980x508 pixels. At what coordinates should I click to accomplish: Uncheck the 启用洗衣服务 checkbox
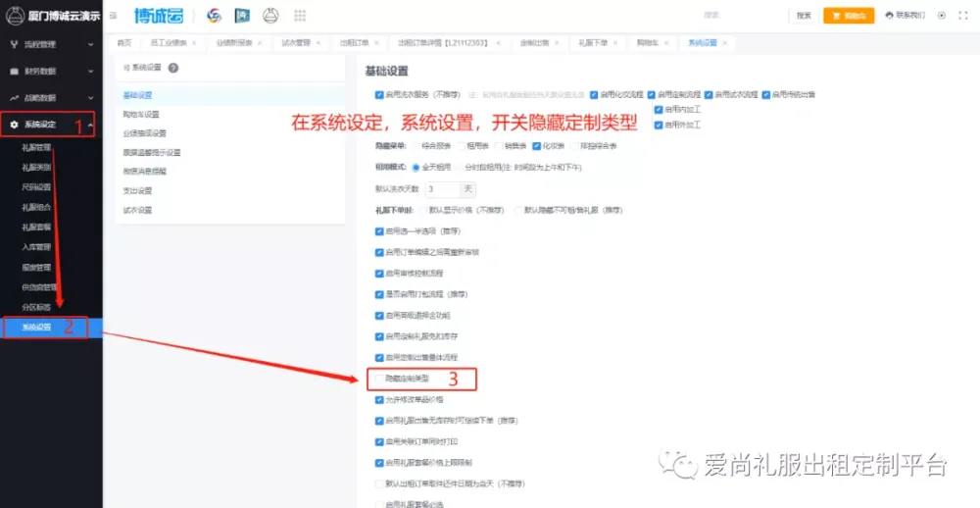pos(379,94)
